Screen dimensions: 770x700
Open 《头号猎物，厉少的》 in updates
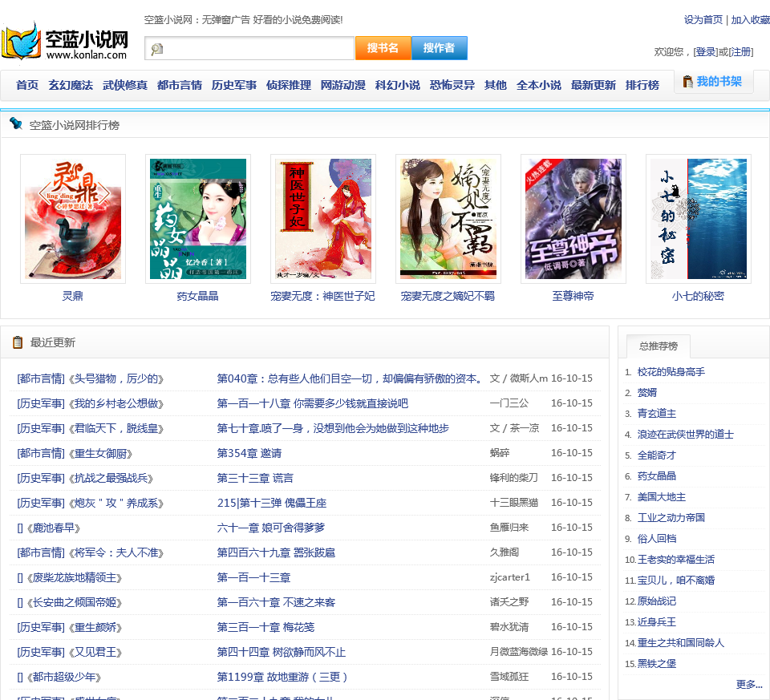[116, 378]
